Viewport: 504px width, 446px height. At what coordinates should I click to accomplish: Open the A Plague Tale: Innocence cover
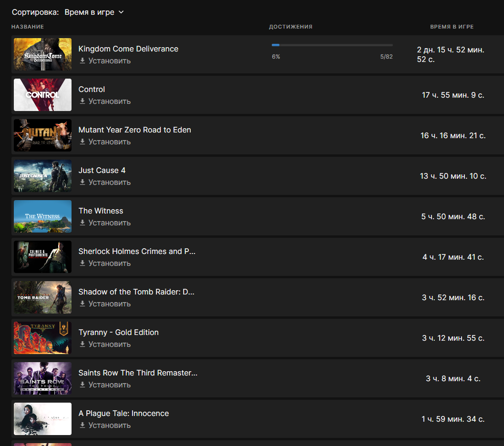click(x=43, y=418)
